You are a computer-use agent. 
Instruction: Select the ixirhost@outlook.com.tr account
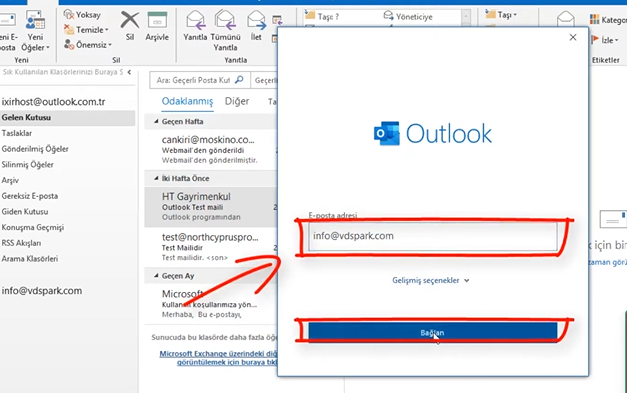[53, 102]
